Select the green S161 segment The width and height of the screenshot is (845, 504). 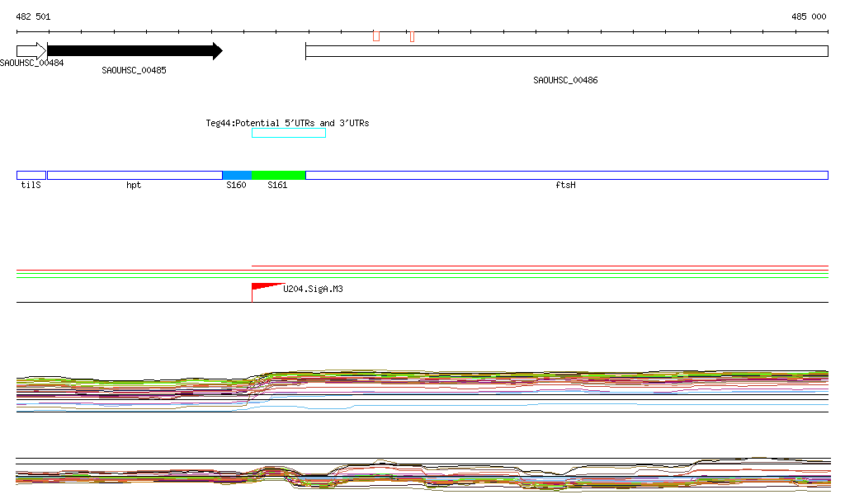click(278, 175)
